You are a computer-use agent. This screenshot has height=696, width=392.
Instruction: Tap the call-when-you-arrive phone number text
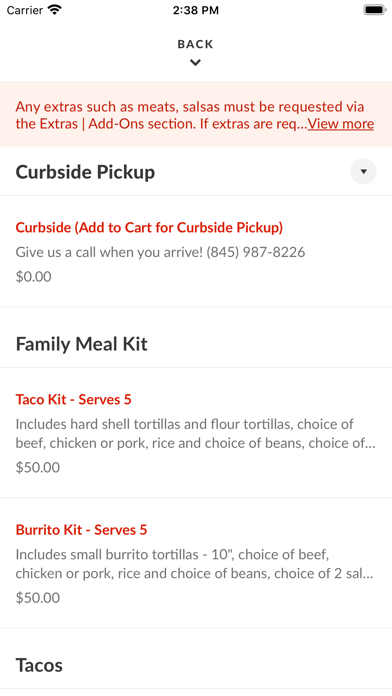point(256,253)
